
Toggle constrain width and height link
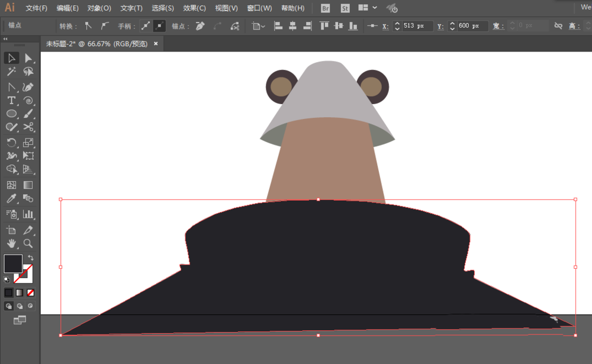[x=558, y=26]
